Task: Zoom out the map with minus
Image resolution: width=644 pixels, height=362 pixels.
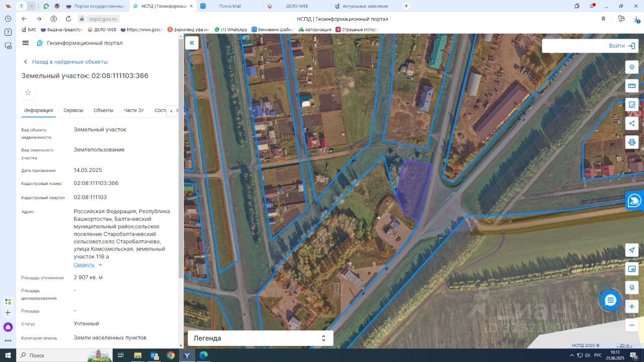Action: pos(632,325)
